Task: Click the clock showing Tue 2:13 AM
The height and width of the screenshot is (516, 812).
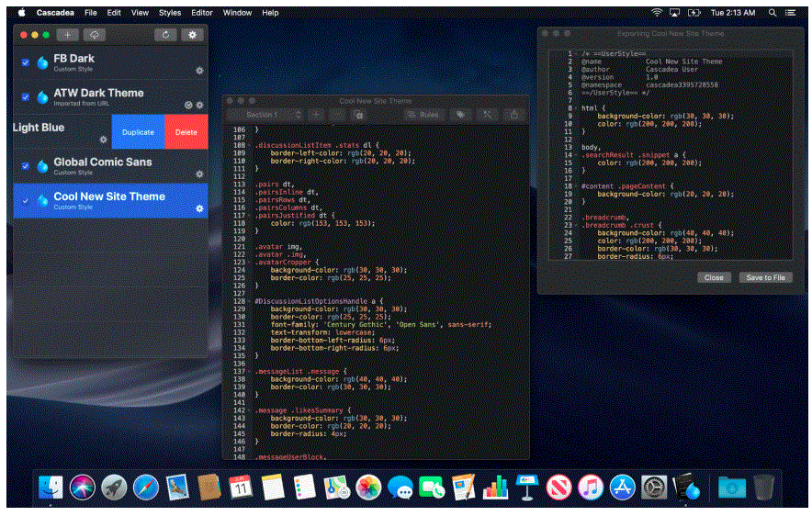Action: pos(733,13)
